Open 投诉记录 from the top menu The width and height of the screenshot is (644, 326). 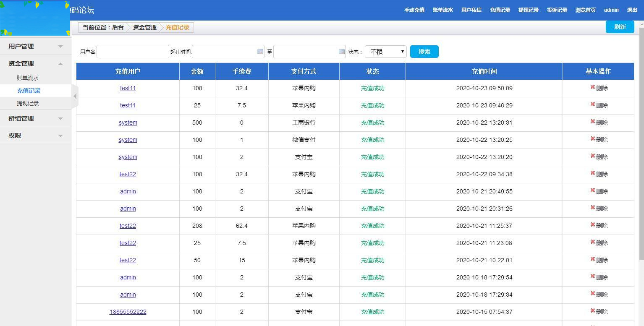click(557, 10)
